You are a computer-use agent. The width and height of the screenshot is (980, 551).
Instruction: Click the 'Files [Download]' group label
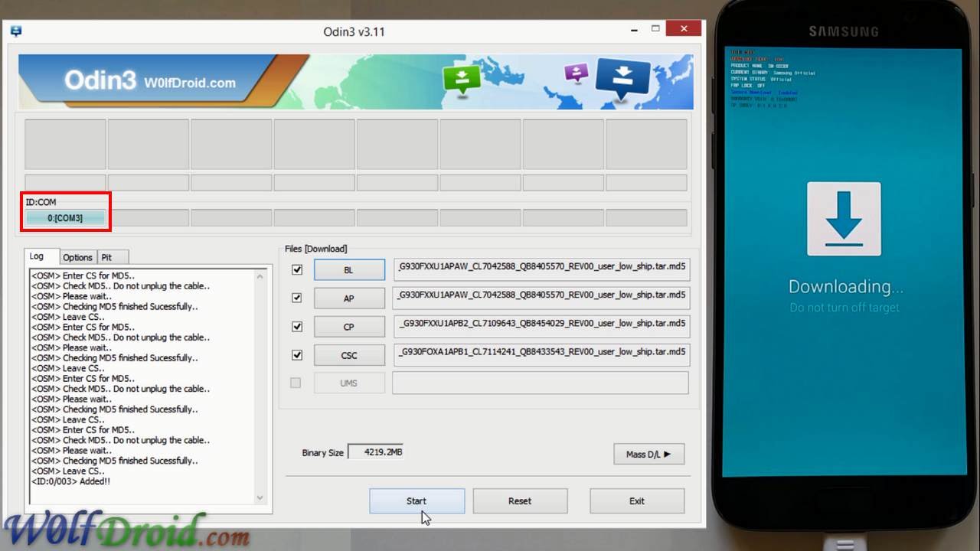315,249
